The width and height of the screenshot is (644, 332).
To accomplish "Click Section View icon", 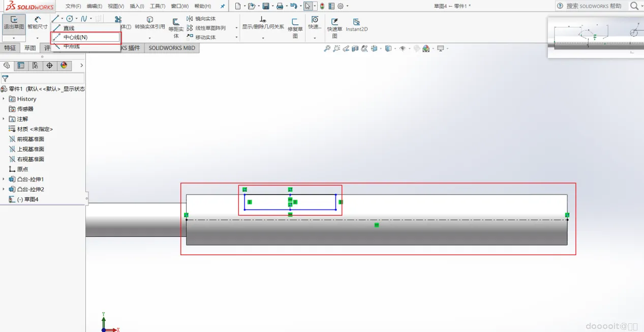I will [355, 49].
